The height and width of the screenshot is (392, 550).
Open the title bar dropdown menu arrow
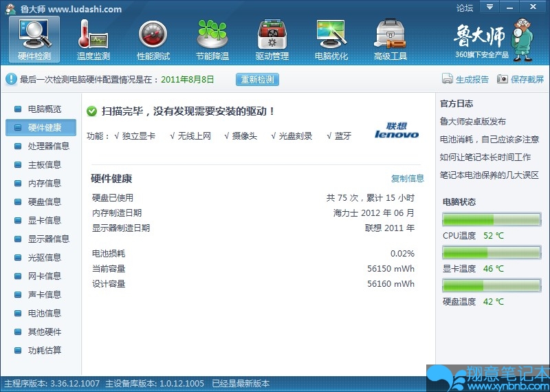click(x=489, y=7)
